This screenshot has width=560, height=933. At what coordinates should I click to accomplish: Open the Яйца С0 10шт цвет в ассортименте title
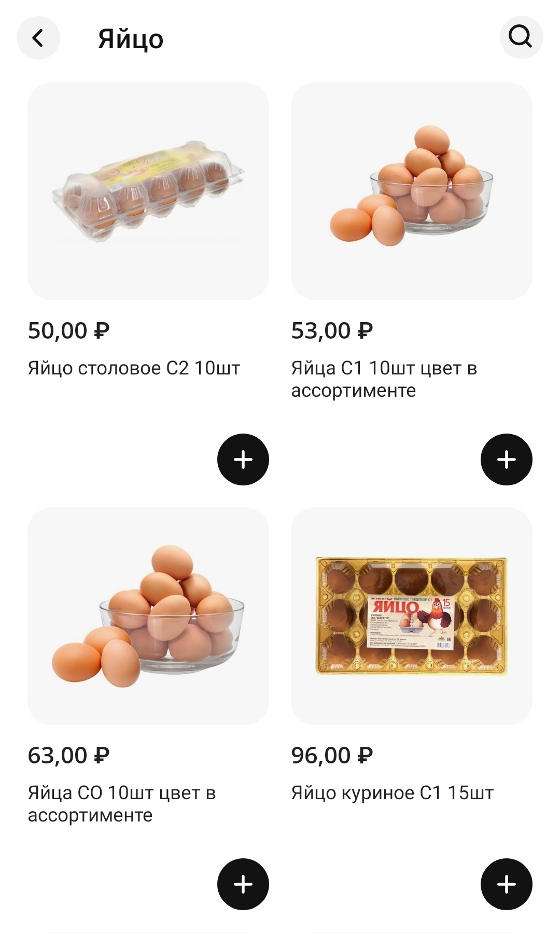pyautogui.click(x=121, y=804)
